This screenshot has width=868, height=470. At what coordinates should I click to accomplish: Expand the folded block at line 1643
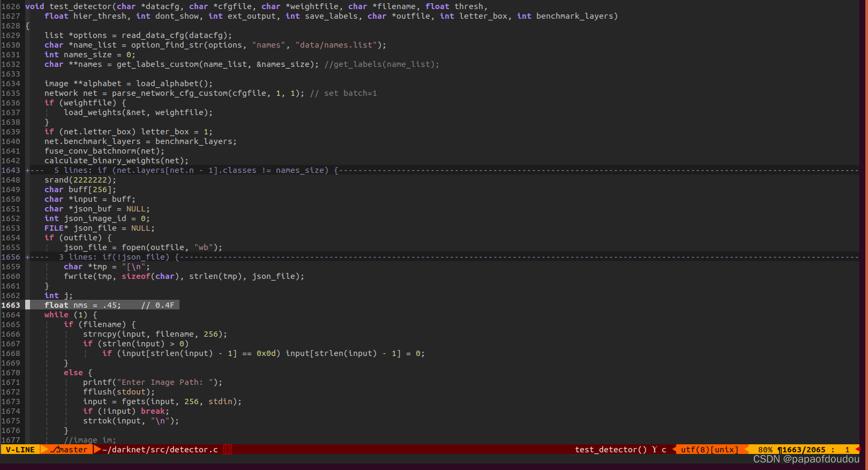442,170
